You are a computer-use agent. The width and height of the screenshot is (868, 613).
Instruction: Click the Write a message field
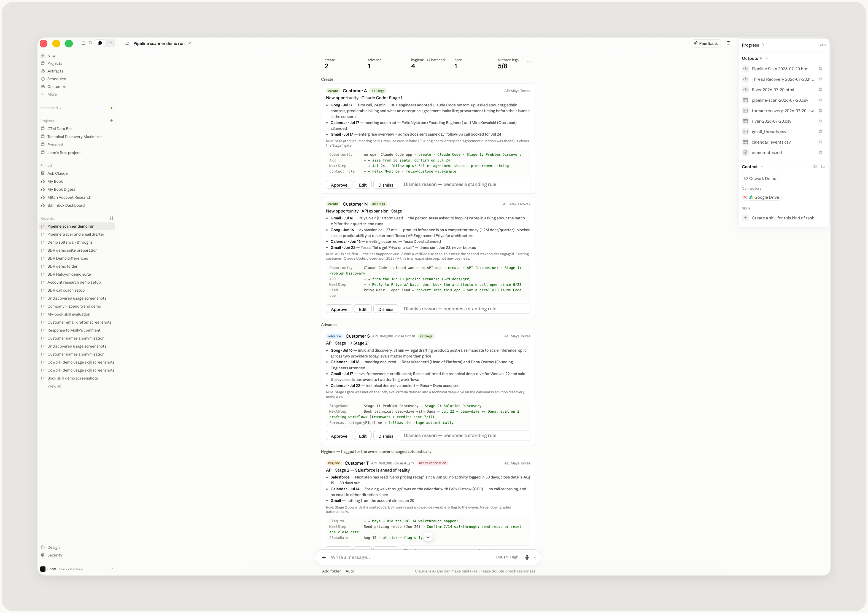(x=410, y=557)
